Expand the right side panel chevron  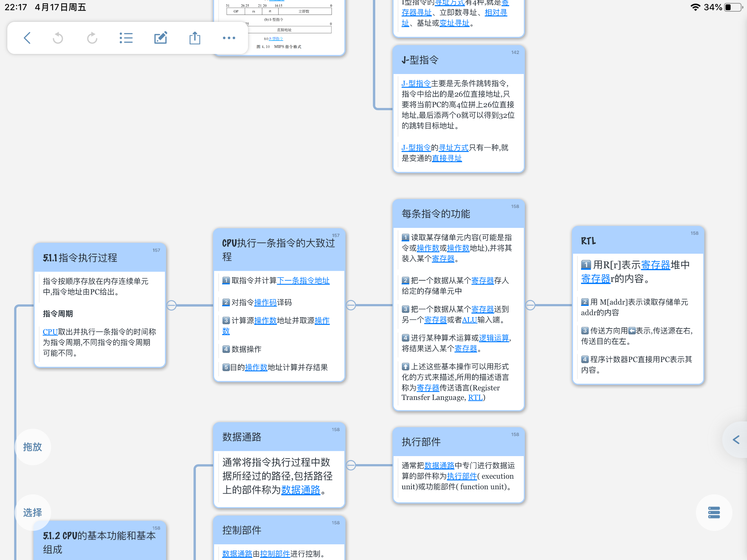click(x=736, y=440)
